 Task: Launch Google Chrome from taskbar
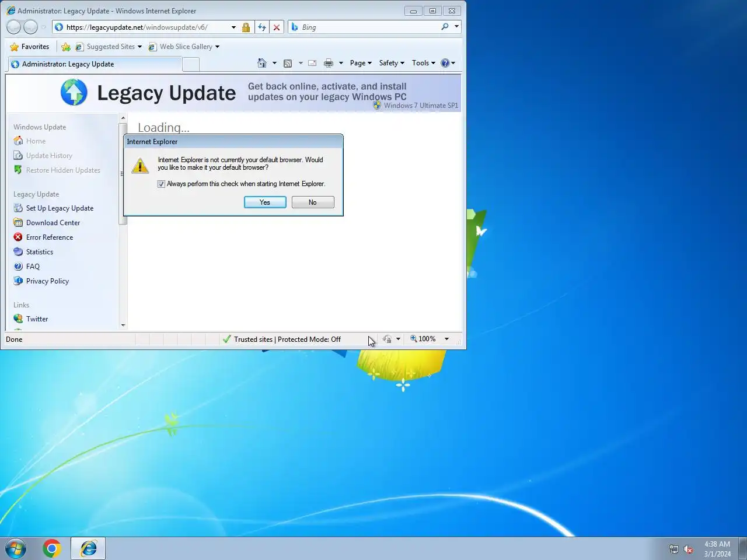click(51, 548)
